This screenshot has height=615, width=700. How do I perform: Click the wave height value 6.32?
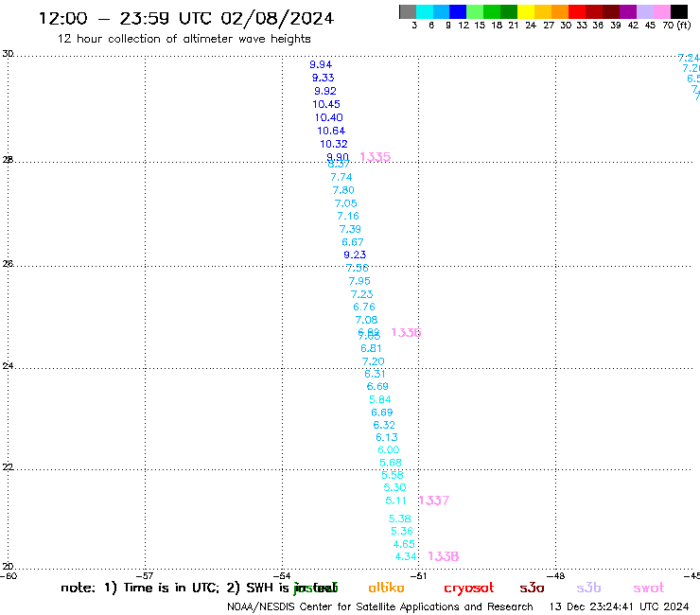click(384, 425)
